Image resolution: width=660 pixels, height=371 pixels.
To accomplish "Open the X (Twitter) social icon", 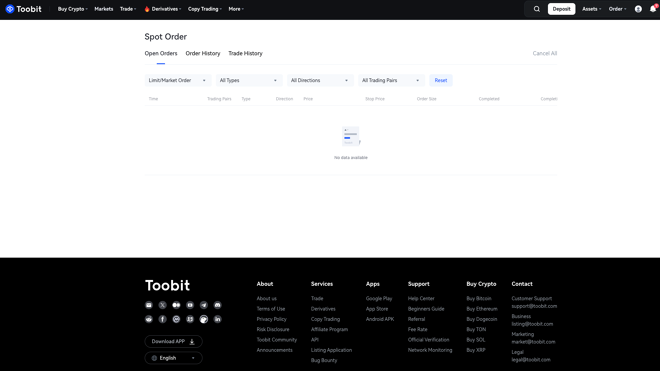I will [162, 305].
